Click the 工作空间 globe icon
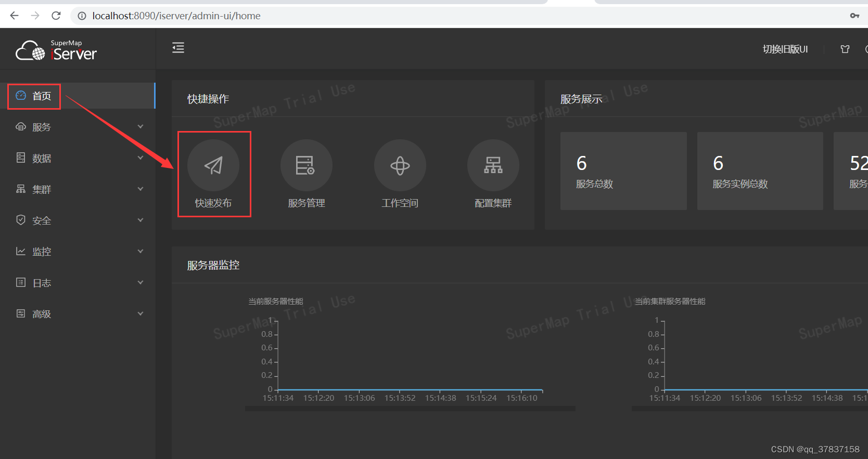 click(x=400, y=165)
